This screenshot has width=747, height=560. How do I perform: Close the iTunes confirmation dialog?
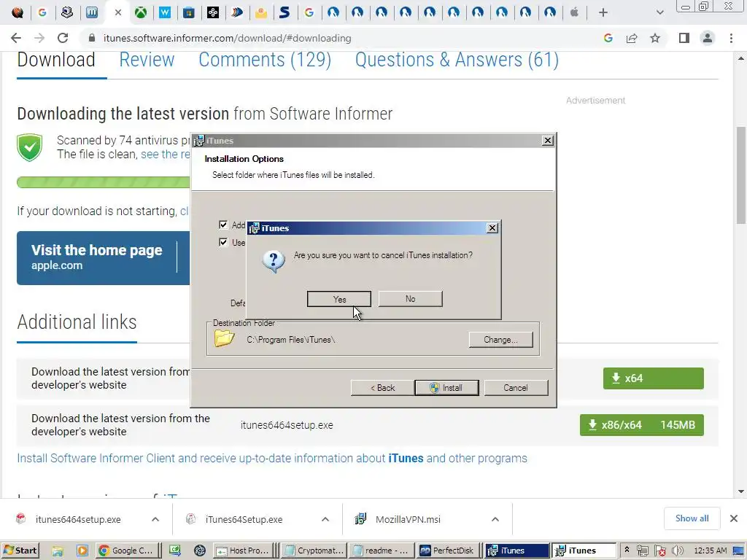point(492,228)
